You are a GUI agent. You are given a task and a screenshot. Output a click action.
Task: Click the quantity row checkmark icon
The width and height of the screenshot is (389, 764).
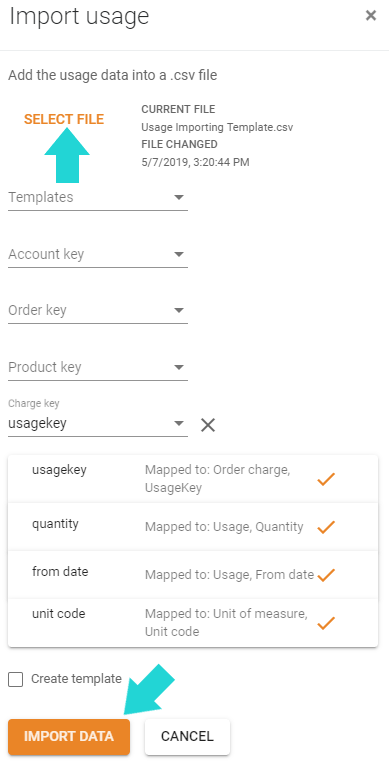pyautogui.click(x=326, y=527)
